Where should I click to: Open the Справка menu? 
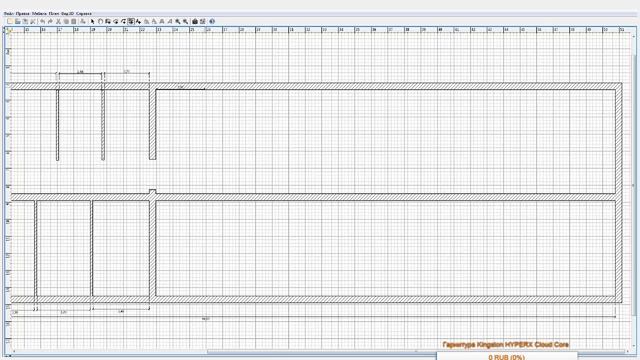tap(84, 13)
